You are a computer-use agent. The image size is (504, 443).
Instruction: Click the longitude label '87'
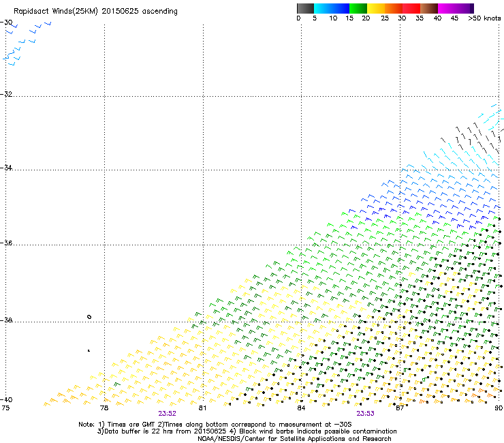pos(400,408)
